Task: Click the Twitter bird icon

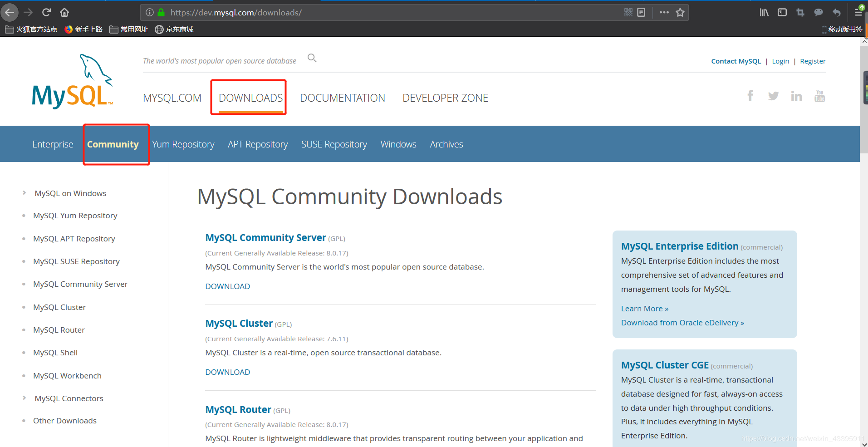Action: 773,96
